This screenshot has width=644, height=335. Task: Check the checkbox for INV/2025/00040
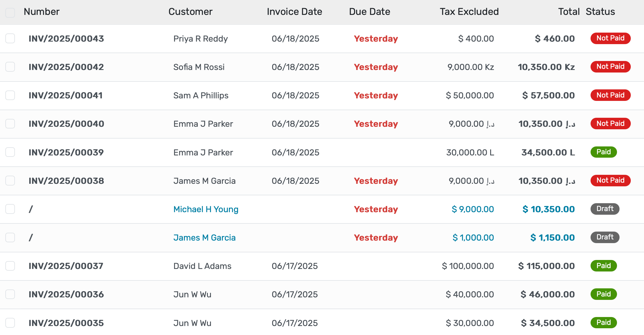pos(10,124)
